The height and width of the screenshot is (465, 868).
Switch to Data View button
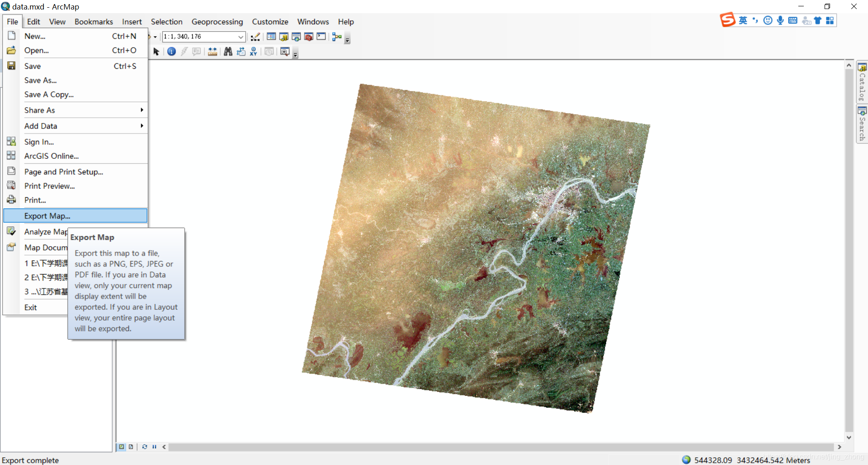click(x=122, y=447)
